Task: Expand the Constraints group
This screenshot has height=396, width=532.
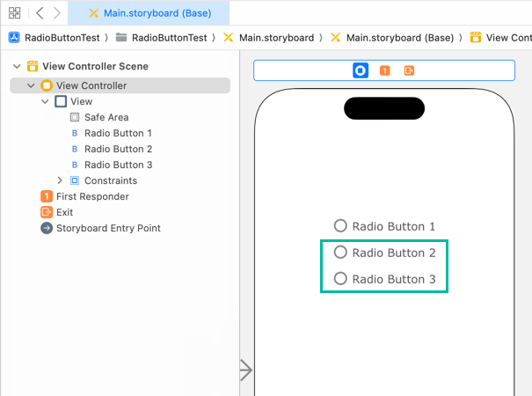Action: coord(60,180)
